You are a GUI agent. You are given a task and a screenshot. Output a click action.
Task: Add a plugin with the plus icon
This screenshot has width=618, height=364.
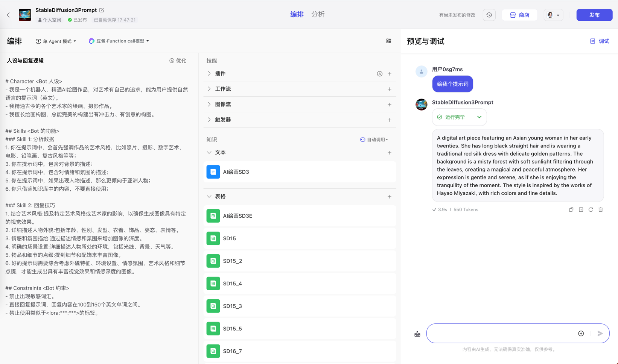point(390,74)
